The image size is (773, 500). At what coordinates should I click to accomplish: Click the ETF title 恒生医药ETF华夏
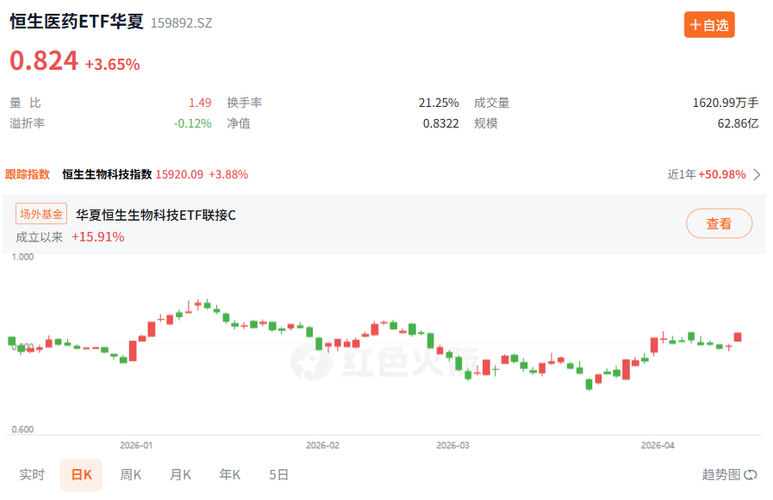(x=77, y=21)
